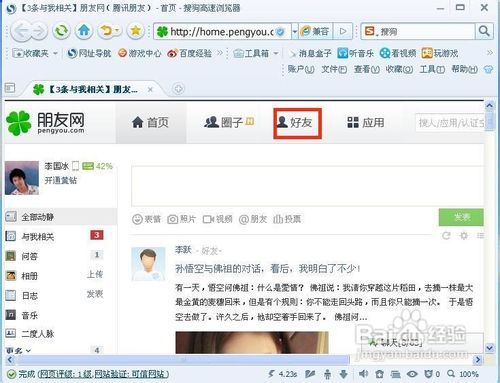Expand more bookmarks chevron after 百度经验
The height and width of the screenshot is (383, 500).
click(x=220, y=53)
